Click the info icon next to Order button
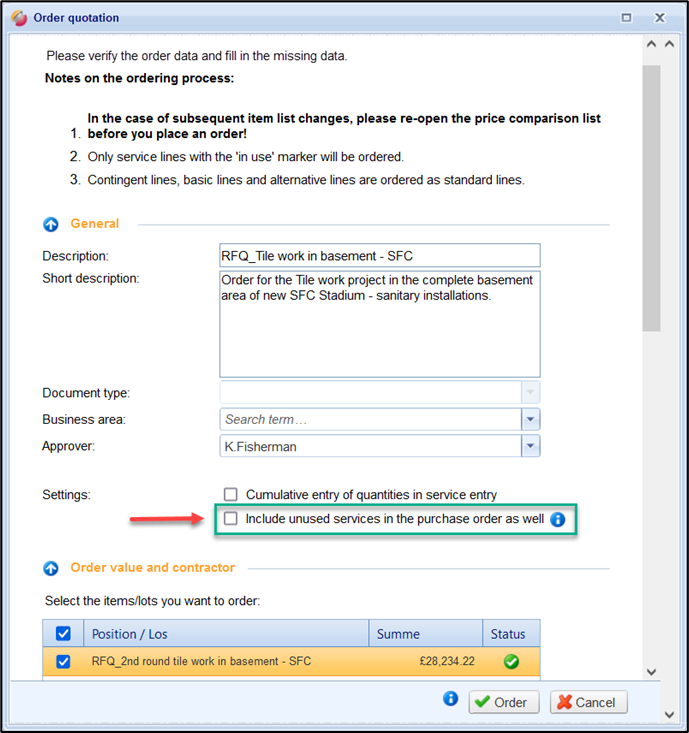Screen dimensions: 689x733 click(451, 700)
